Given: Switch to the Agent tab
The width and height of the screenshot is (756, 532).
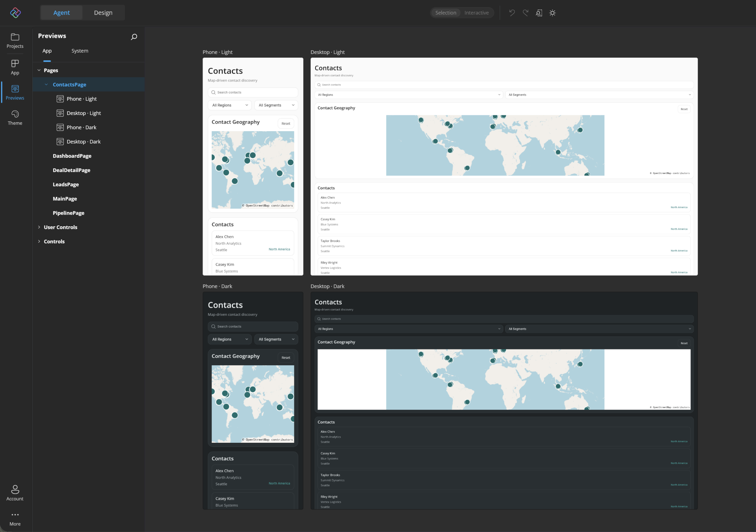Looking at the screenshot, I should [62, 12].
